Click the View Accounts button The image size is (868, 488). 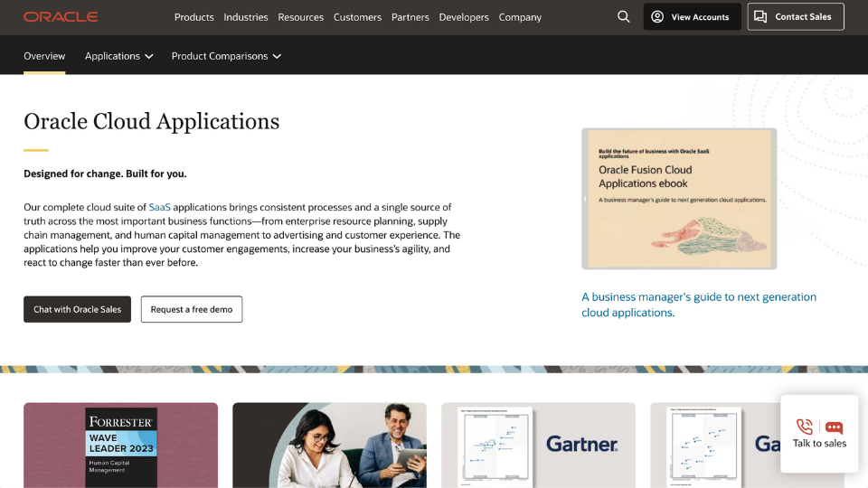coord(692,16)
